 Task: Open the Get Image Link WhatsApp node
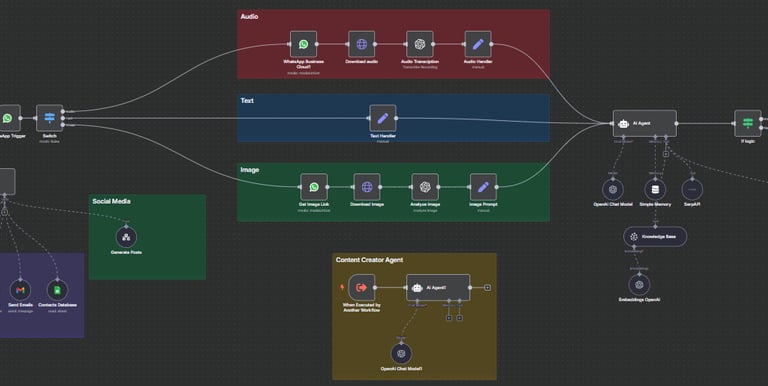point(314,187)
